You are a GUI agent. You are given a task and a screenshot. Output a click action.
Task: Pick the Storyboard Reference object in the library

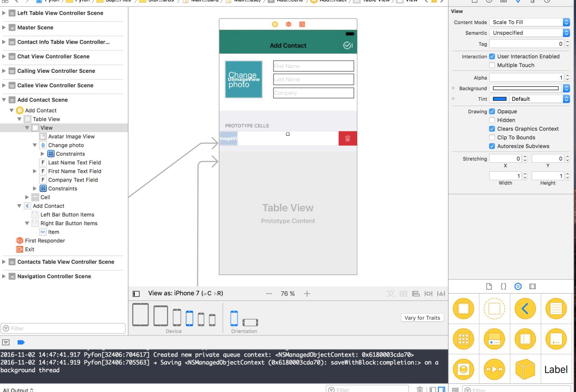coord(494,309)
